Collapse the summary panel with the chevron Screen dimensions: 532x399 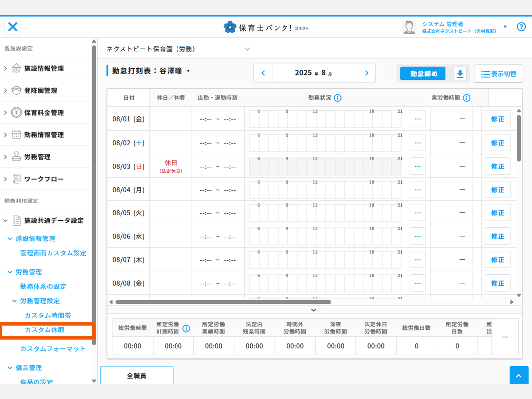tap(314, 310)
